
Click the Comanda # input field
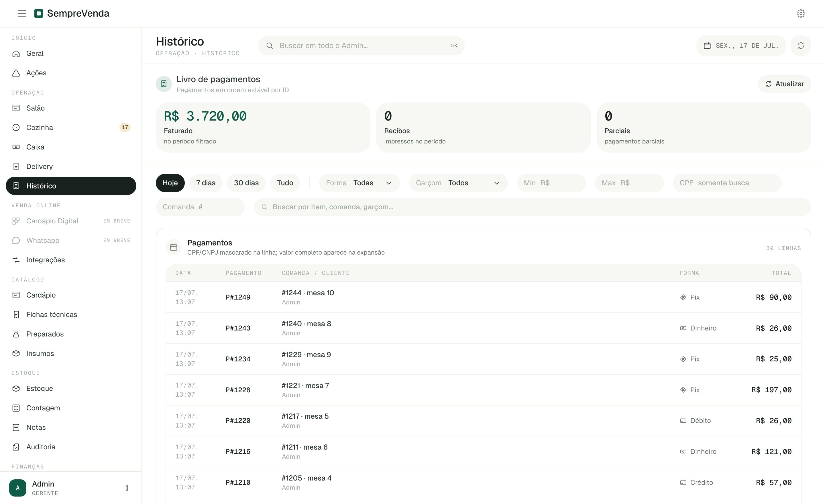(x=200, y=207)
